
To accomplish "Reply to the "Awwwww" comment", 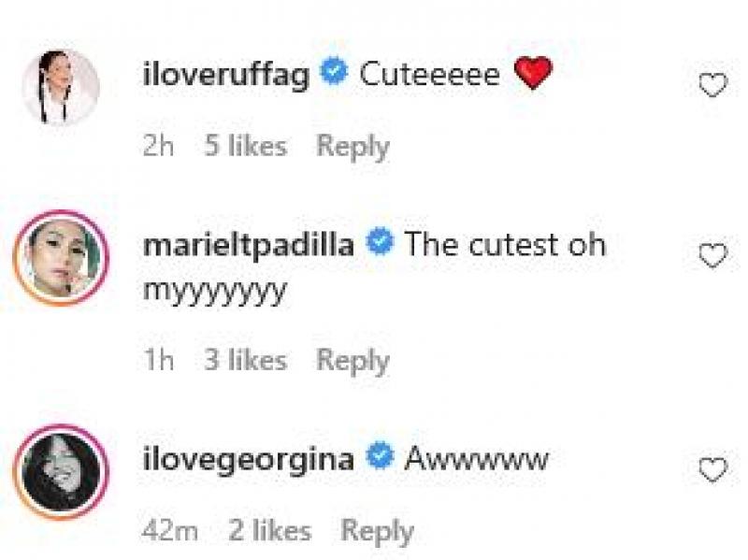I will pyautogui.click(x=377, y=531).
